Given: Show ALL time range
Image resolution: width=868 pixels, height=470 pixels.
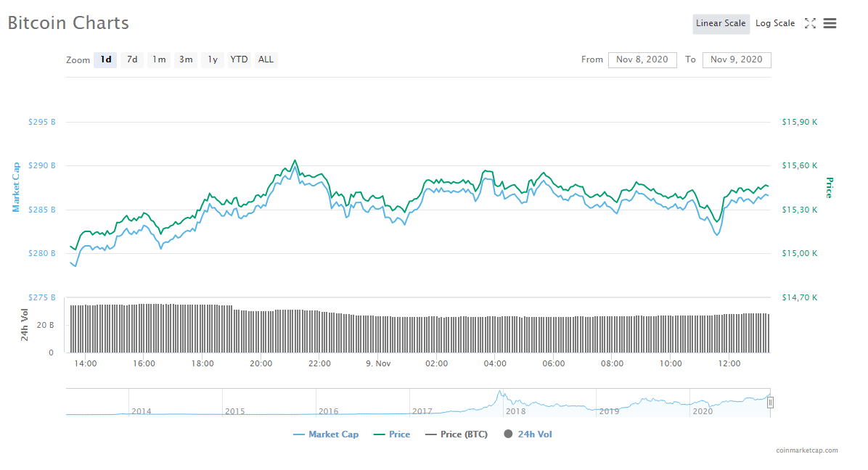Looking at the screenshot, I should pos(266,59).
